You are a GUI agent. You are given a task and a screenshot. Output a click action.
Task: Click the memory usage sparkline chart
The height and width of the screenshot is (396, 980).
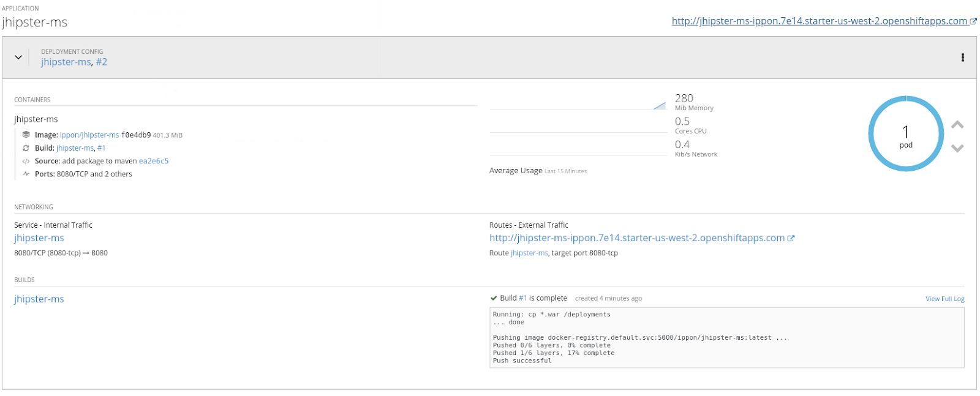pyautogui.click(x=578, y=105)
